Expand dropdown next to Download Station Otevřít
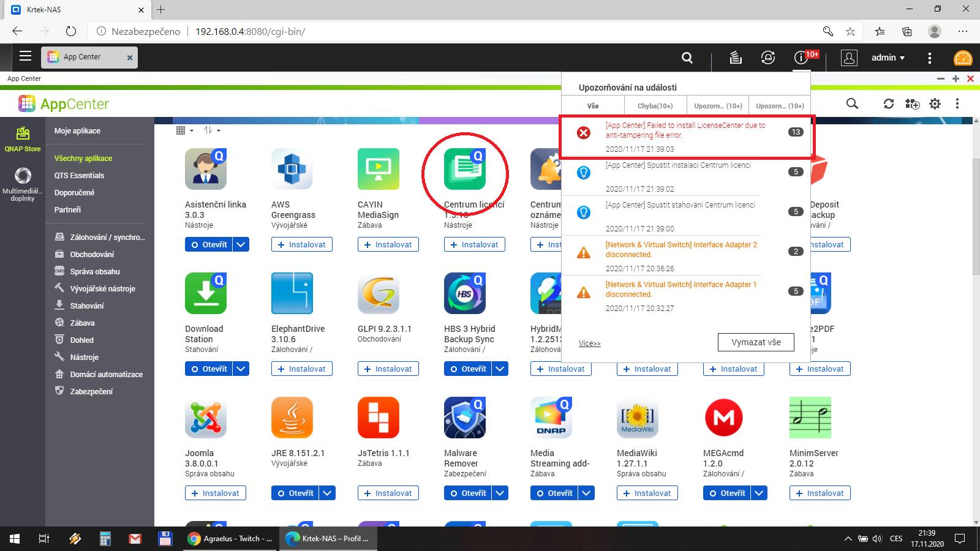 [241, 369]
